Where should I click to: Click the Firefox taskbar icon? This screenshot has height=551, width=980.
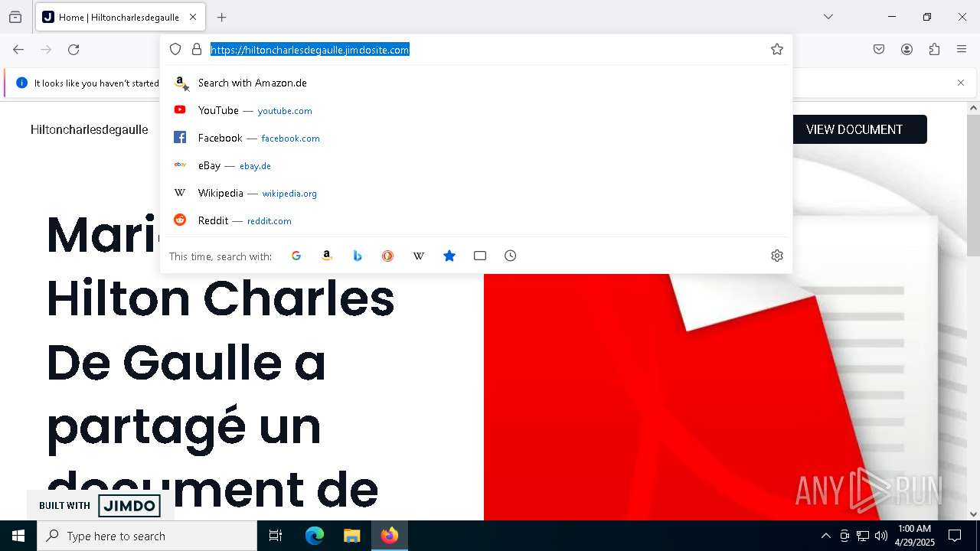390,536
